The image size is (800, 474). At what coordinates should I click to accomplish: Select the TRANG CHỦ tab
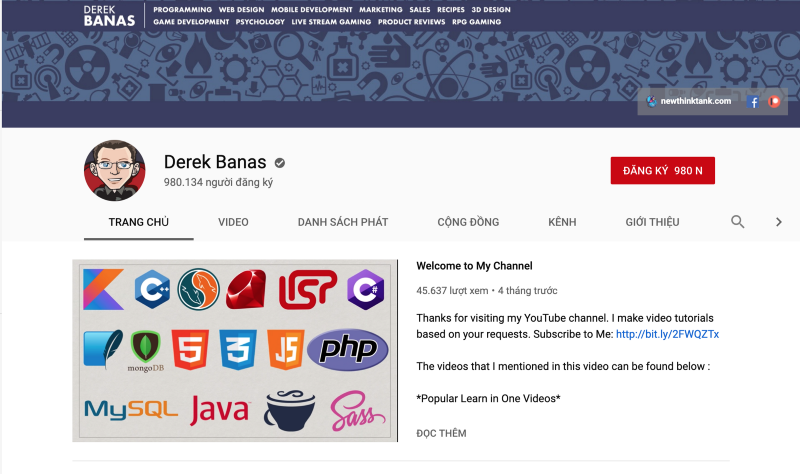(x=139, y=222)
